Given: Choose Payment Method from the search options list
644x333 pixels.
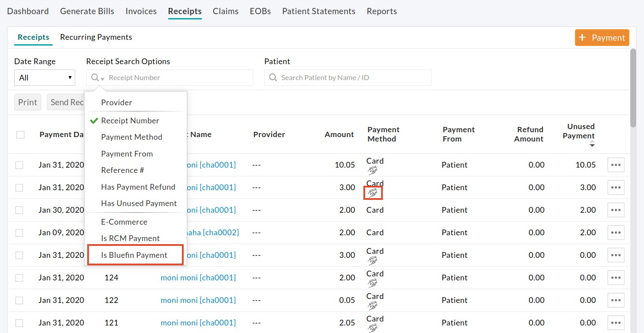Looking at the screenshot, I should pos(131,137).
